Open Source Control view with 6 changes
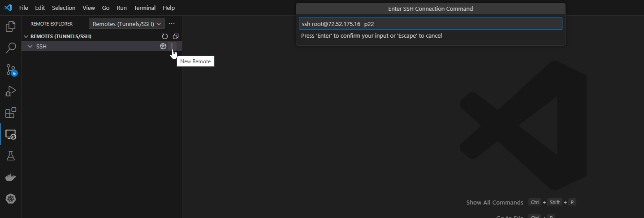The height and width of the screenshot is (218, 644). (10, 70)
